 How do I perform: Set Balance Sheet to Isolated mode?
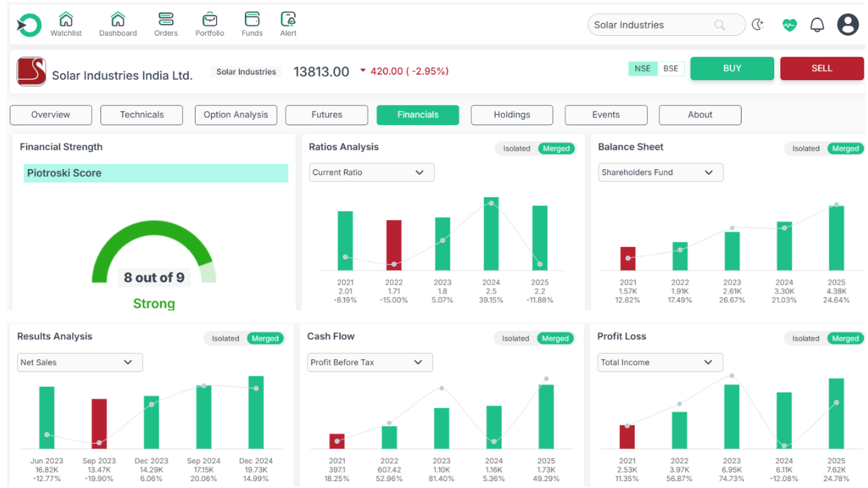pos(806,149)
